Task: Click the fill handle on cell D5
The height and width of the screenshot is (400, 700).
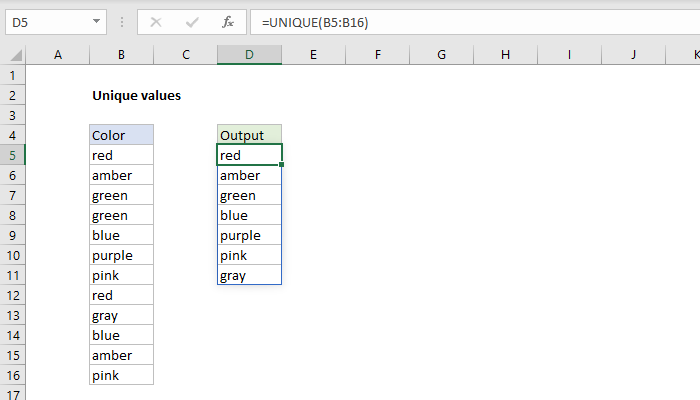Action: [x=282, y=165]
